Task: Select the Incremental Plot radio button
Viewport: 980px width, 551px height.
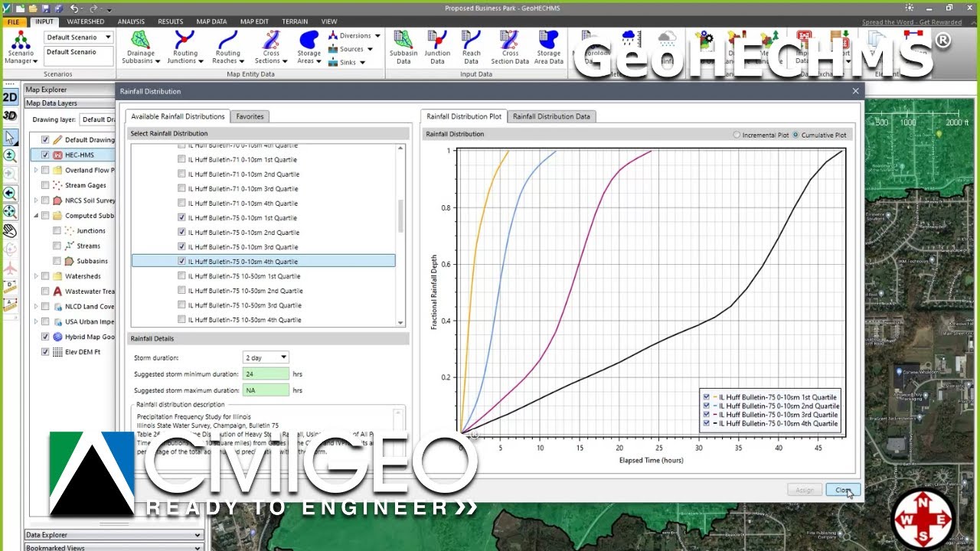Action: click(x=737, y=135)
